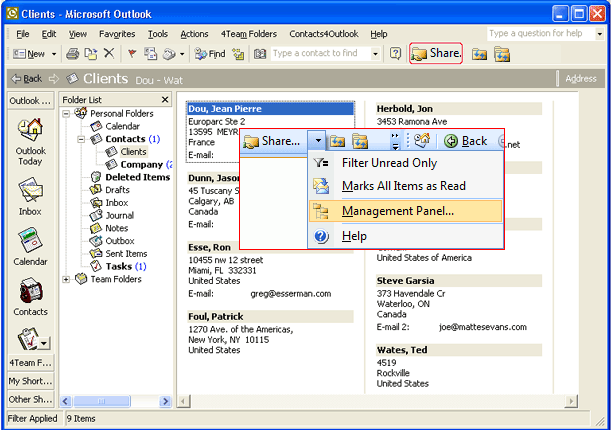Click Marks All Items as Read
611x430 pixels.
pos(406,186)
